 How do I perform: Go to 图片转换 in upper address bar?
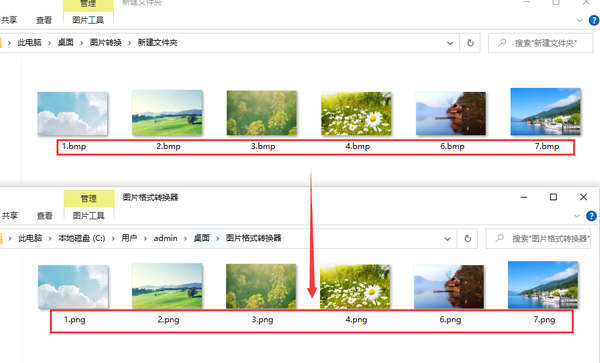106,42
